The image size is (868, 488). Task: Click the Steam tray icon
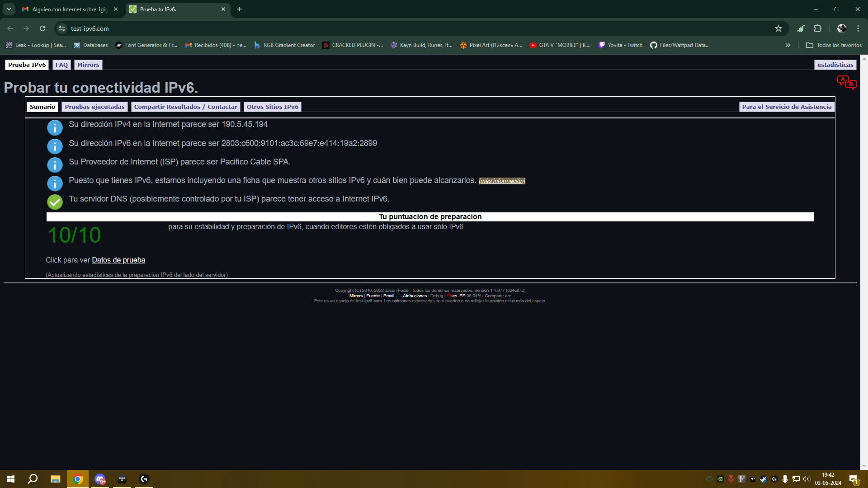pos(763,479)
